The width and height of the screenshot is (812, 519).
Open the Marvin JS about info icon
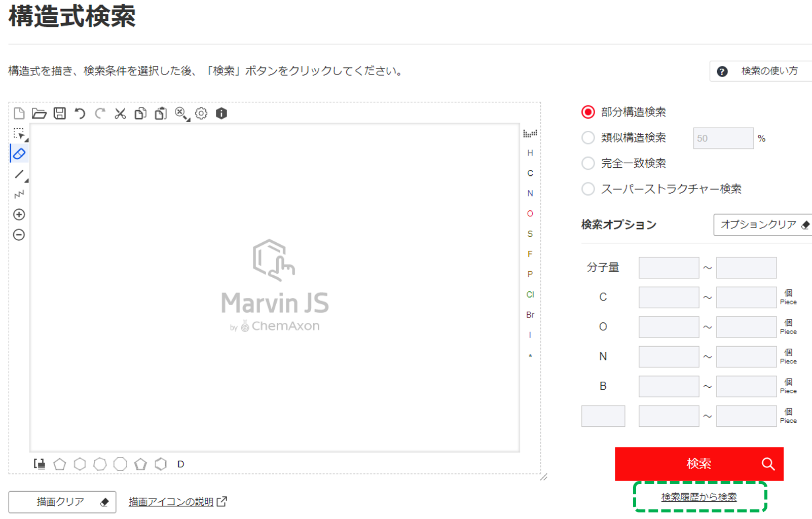(222, 113)
